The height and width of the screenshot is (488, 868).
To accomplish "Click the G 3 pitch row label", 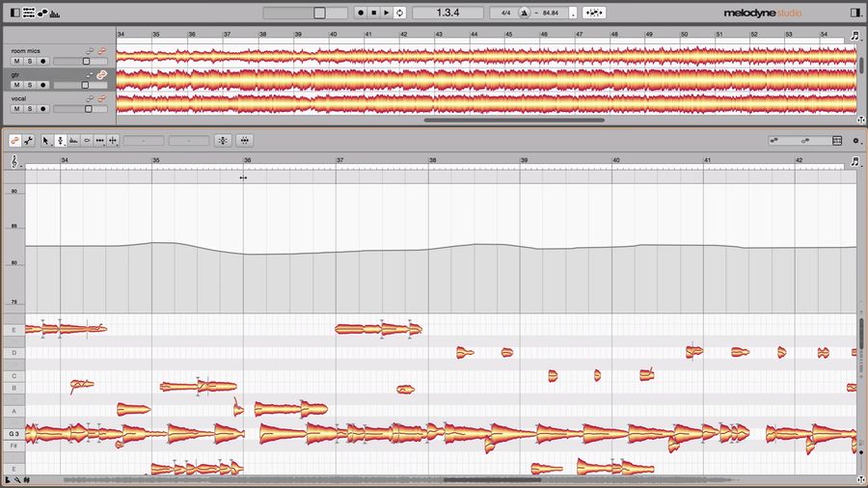I will pos(14,434).
